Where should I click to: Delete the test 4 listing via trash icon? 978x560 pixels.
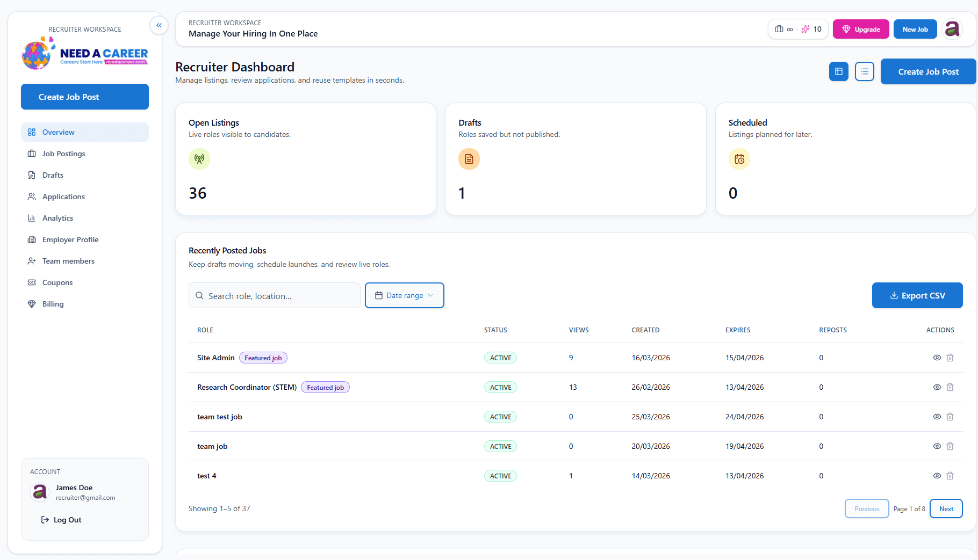pyautogui.click(x=950, y=476)
